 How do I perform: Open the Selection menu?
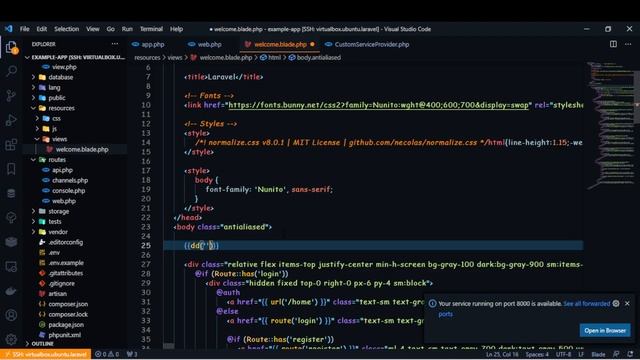67,29
